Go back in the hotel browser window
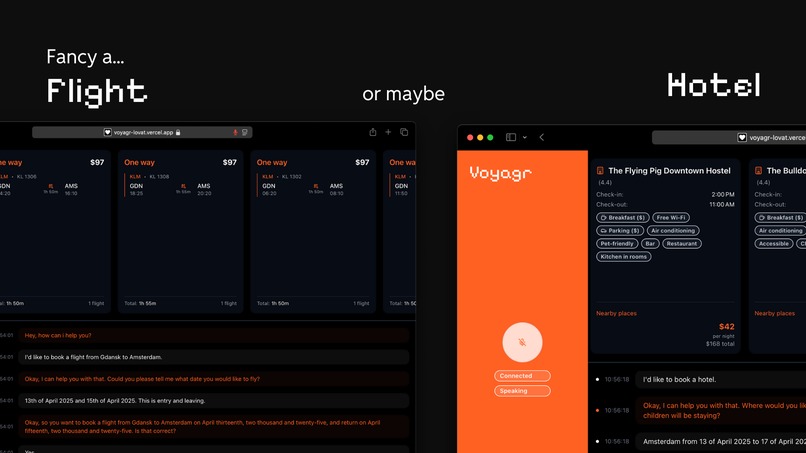 [x=541, y=137]
